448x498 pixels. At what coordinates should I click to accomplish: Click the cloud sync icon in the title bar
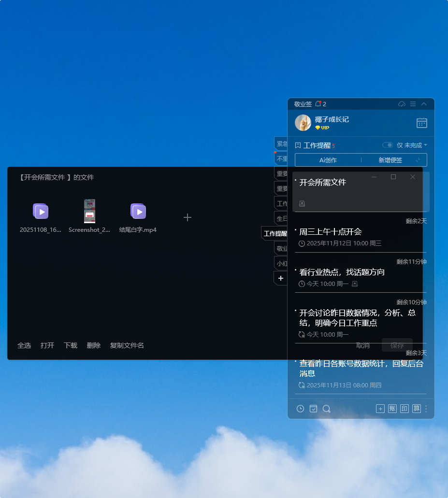[x=402, y=104]
